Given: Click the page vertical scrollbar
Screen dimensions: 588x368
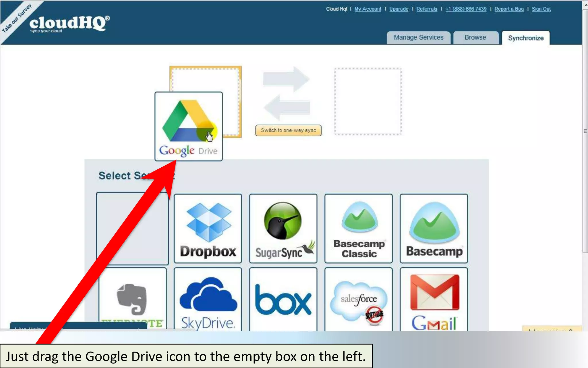Looking at the screenshot, I should click(x=585, y=131).
